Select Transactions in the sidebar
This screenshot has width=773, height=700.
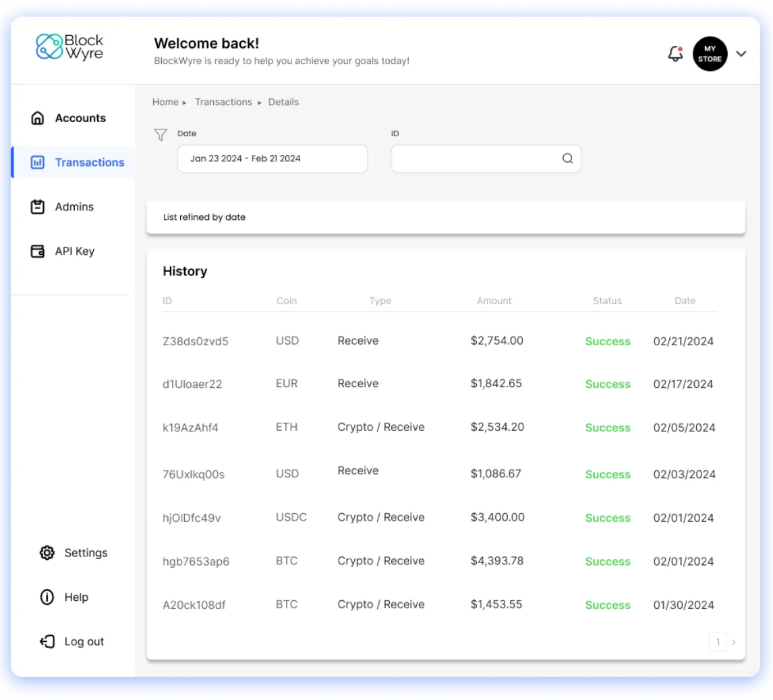pos(90,162)
